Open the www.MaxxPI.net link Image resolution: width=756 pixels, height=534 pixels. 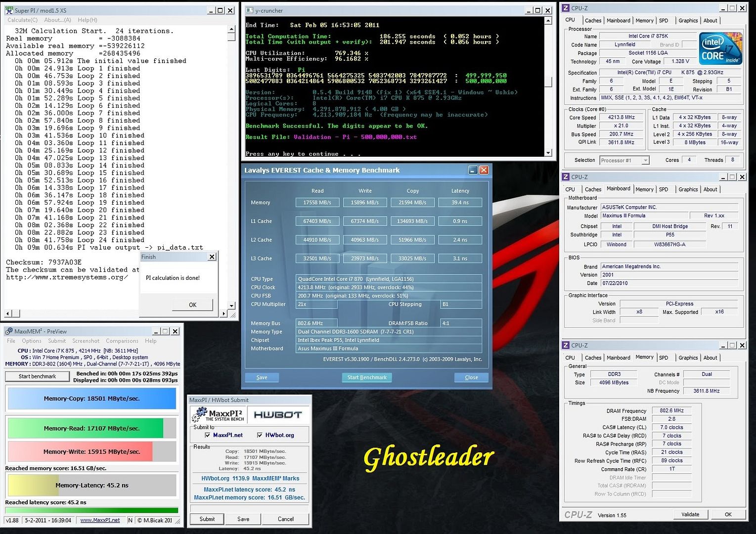100,520
